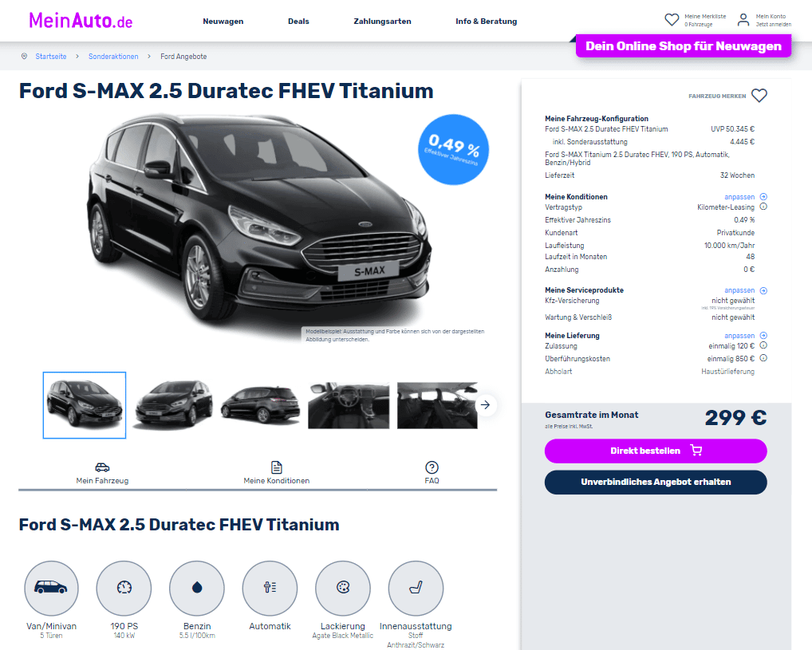Open the Zahlungsarten menu
812x650 pixels.
pos(382,22)
